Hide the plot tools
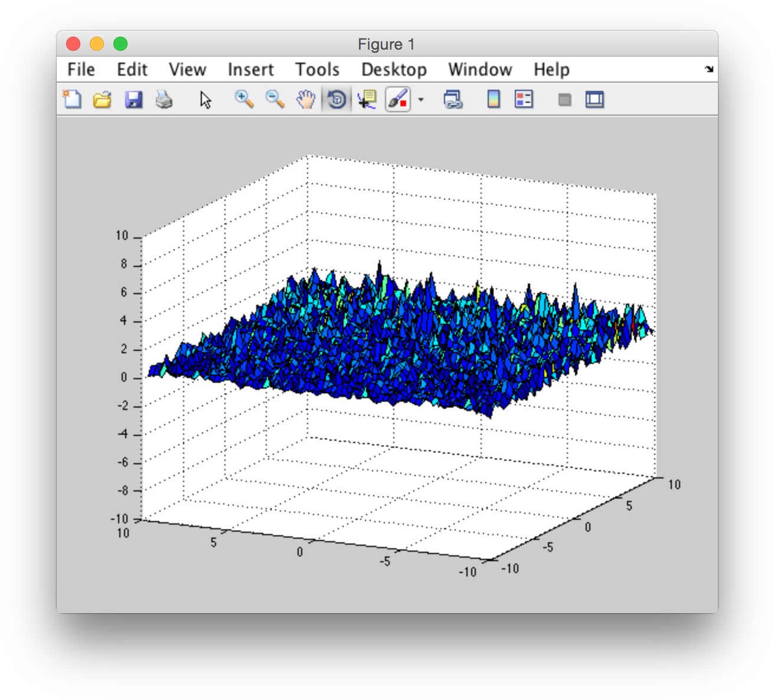The width and height of the screenshot is (774, 700). (564, 99)
